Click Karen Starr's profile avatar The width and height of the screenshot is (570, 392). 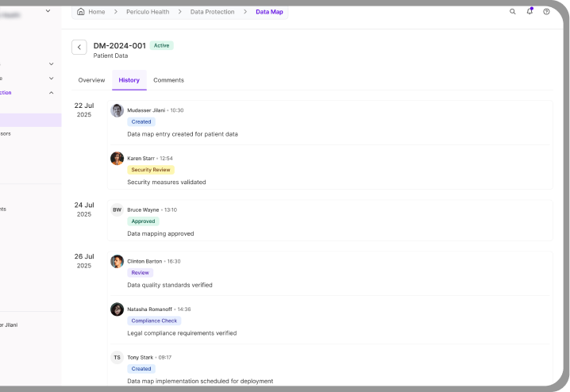(x=117, y=158)
